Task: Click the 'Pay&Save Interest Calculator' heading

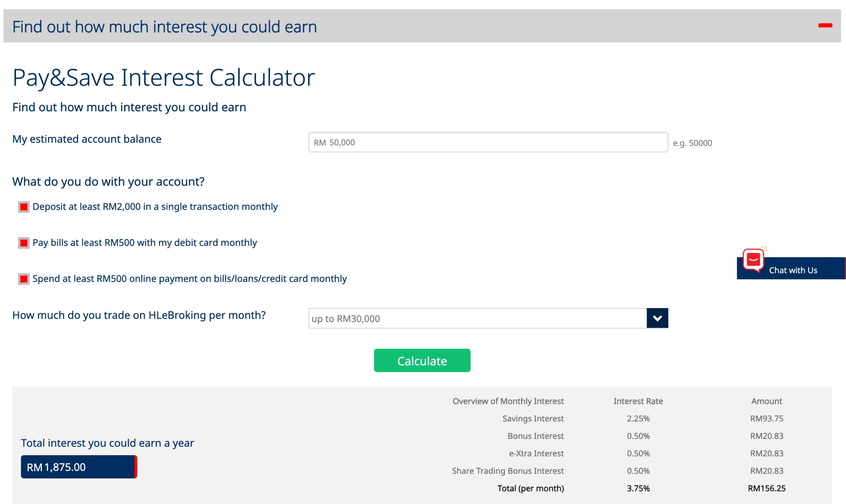Action: click(164, 78)
